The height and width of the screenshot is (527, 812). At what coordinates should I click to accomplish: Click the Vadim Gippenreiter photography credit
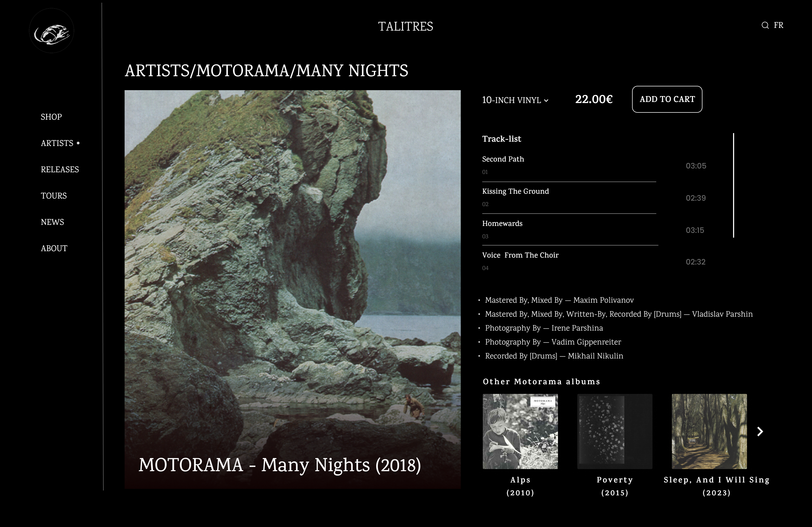pos(553,342)
